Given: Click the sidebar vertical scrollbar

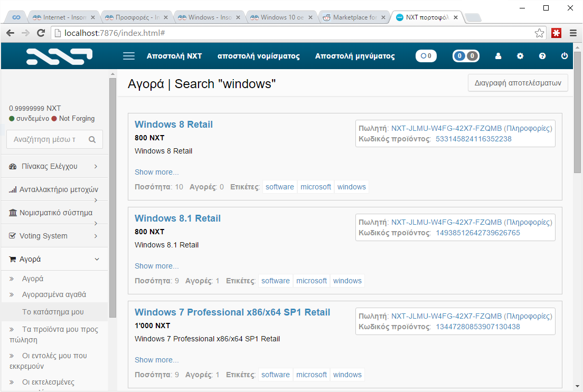Looking at the screenshot, I should [x=112, y=197].
